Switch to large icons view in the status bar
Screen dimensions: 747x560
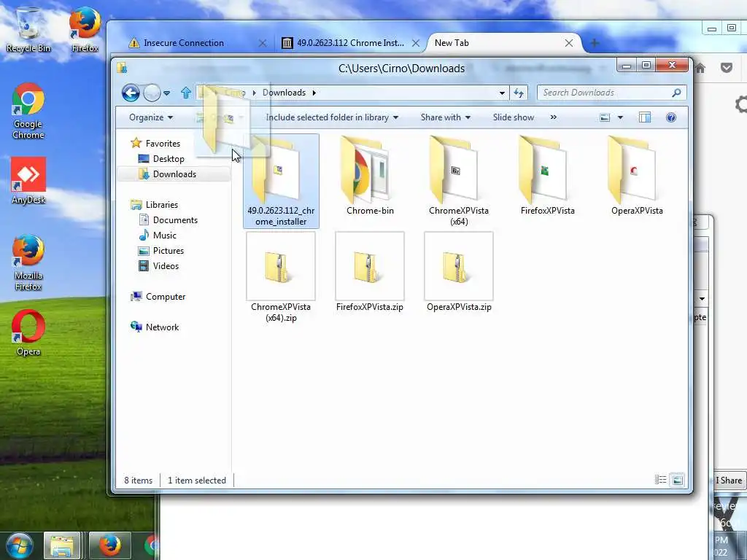[677, 480]
